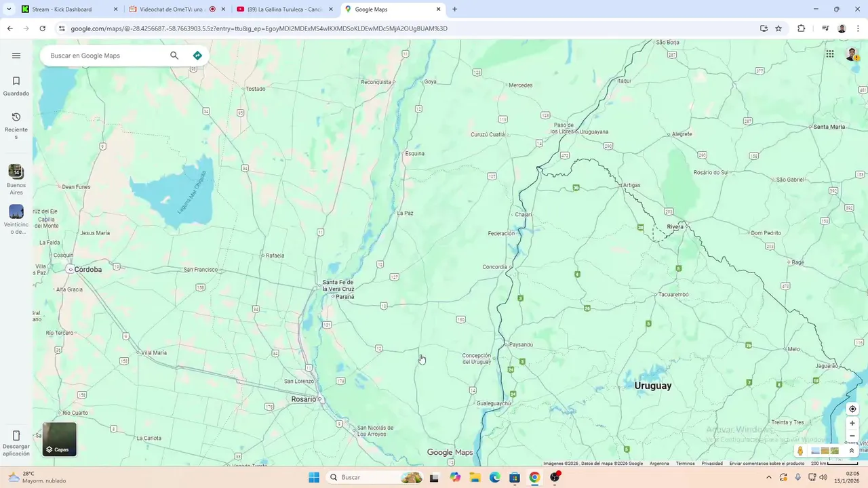Open Descargar aplicación in sidebar
This screenshot has width=868, height=488.
point(16,443)
